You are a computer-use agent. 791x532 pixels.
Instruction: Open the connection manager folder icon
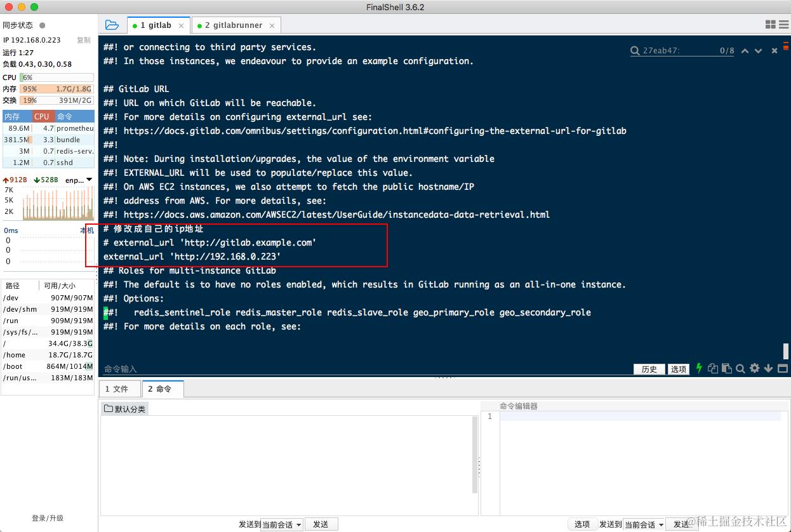coord(112,25)
